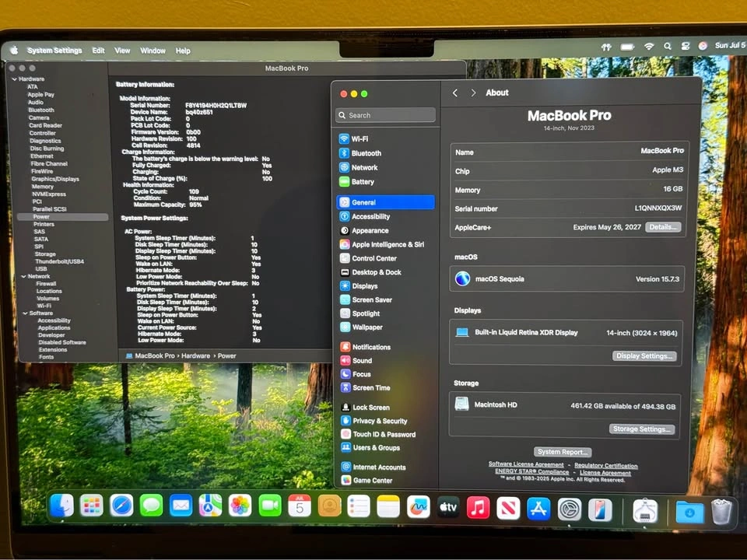Screen dimensions: 747x560
Task: Go back in System Settings
Action: pyautogui.click(x=455, y=93)
